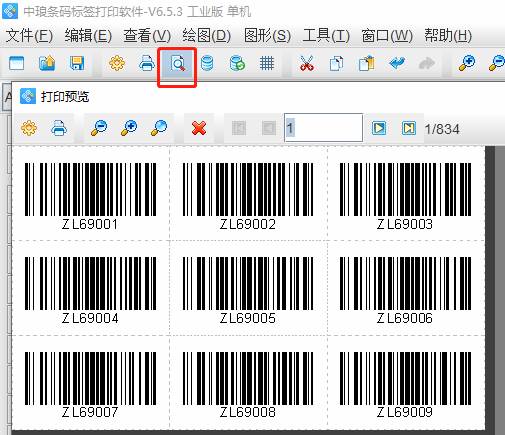Image resolution: width=505 pixels, height=435 pixels.
Task: Jump to last preview page
Action: [x=409, y=128]
